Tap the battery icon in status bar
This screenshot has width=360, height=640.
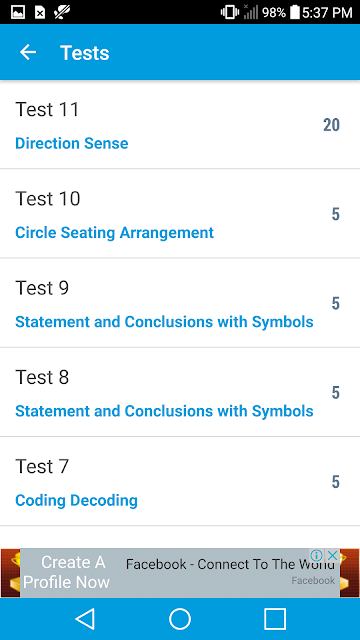coord(295,12)
